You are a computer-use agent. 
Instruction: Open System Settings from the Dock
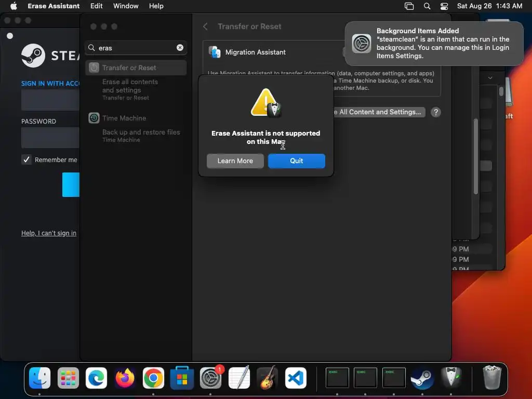210,378
